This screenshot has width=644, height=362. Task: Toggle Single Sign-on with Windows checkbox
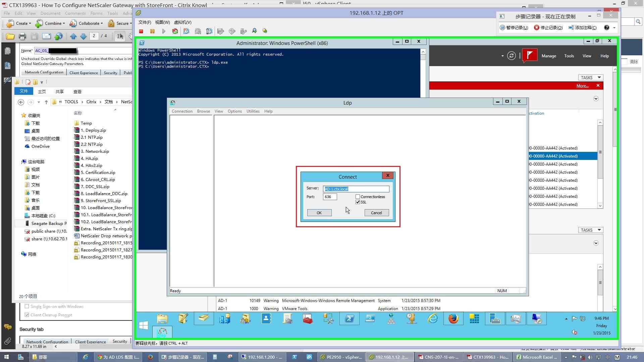click(27, 306)
